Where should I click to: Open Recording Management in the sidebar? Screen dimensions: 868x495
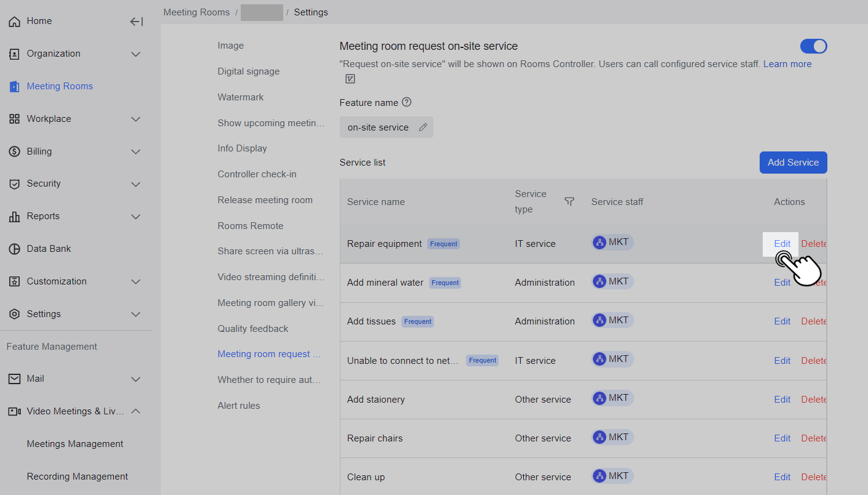click(x=77, y=477)
